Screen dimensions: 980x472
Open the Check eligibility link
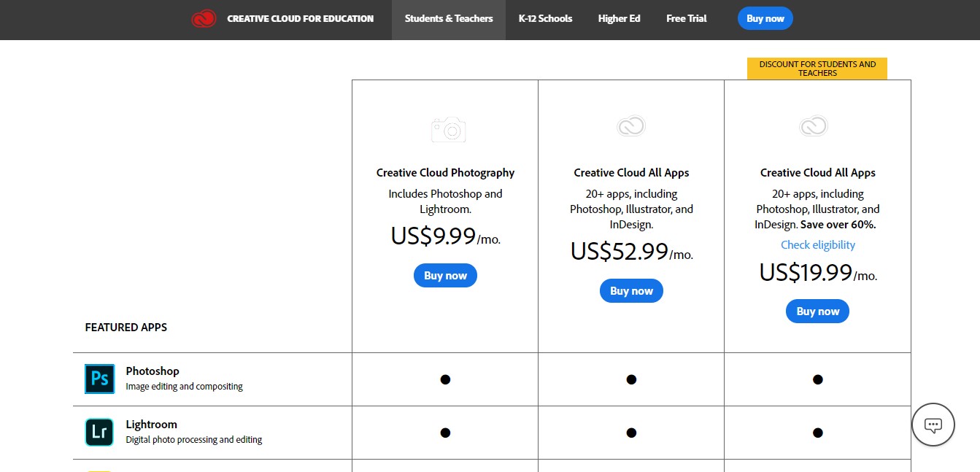point(817,244)
